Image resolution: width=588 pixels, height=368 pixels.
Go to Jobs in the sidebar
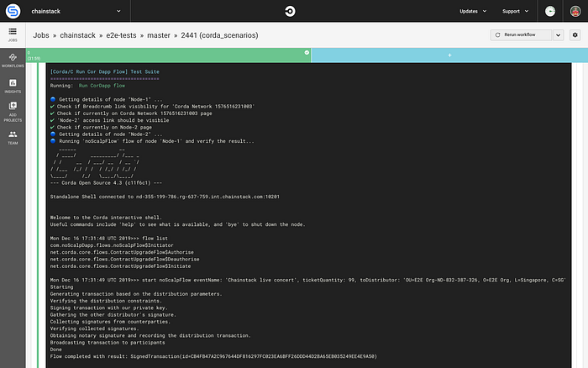pyautogui.click(x=13, y=34)
